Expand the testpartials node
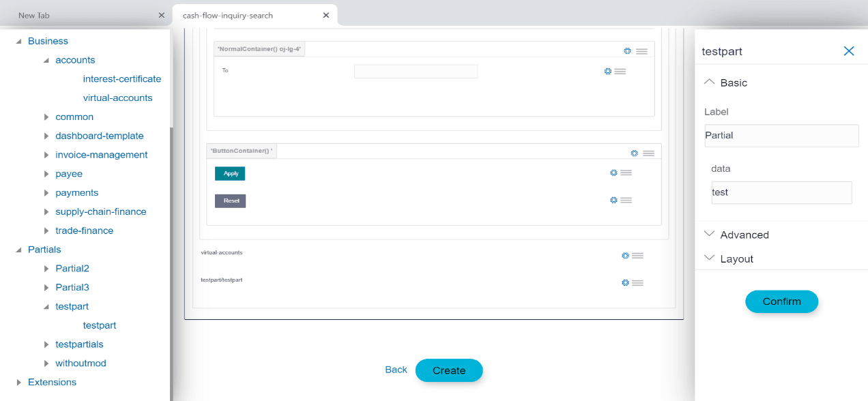868x401 pixels. [x=46, y=344]
